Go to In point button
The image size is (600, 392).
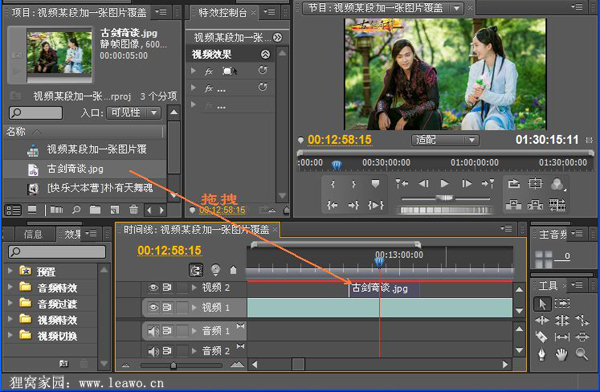332,206
